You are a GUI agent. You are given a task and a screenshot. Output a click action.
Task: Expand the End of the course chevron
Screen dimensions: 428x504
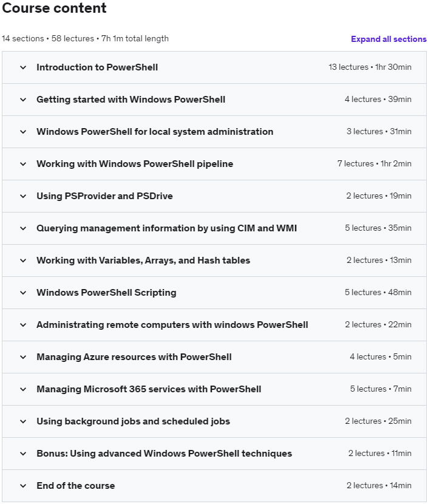(23, 486)
